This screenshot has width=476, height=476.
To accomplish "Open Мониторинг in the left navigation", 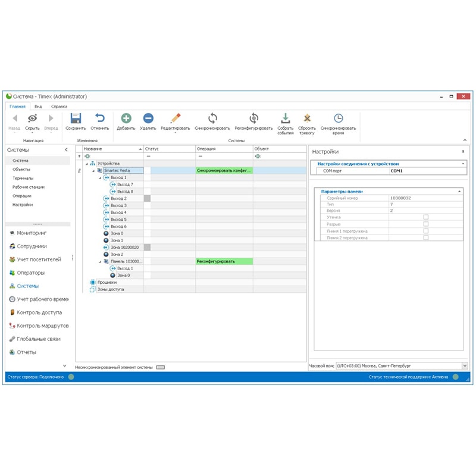I will click(32, 233).
